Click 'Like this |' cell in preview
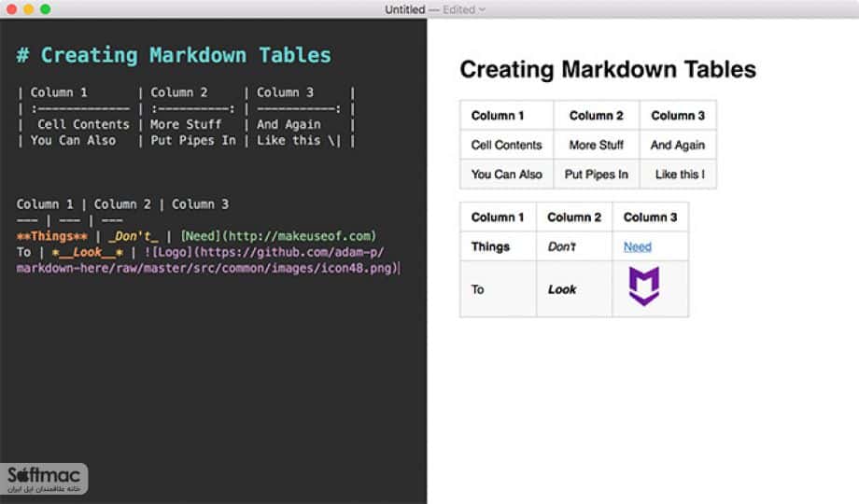 pyautogui.click(x=680, y=175)
